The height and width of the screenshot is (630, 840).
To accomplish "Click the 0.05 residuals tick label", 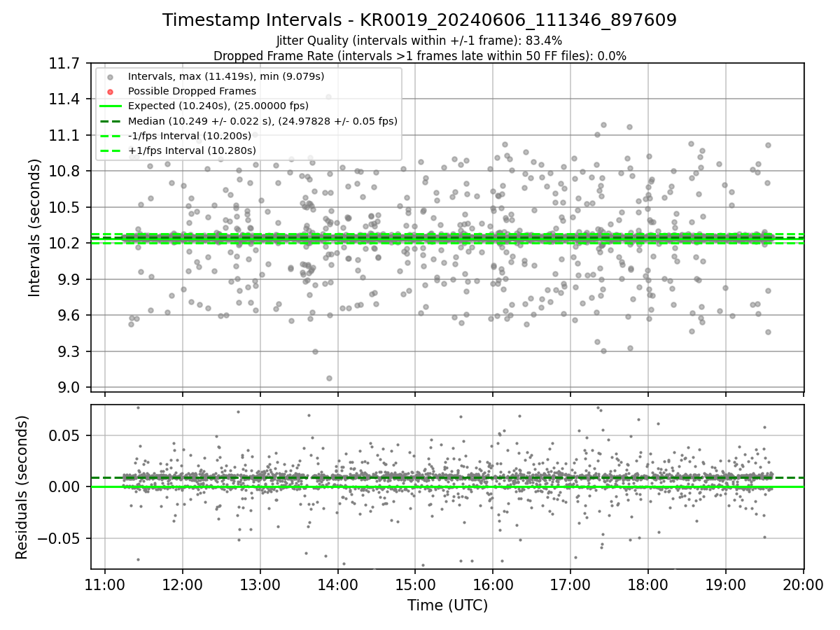I will click(x=64, y=435).
